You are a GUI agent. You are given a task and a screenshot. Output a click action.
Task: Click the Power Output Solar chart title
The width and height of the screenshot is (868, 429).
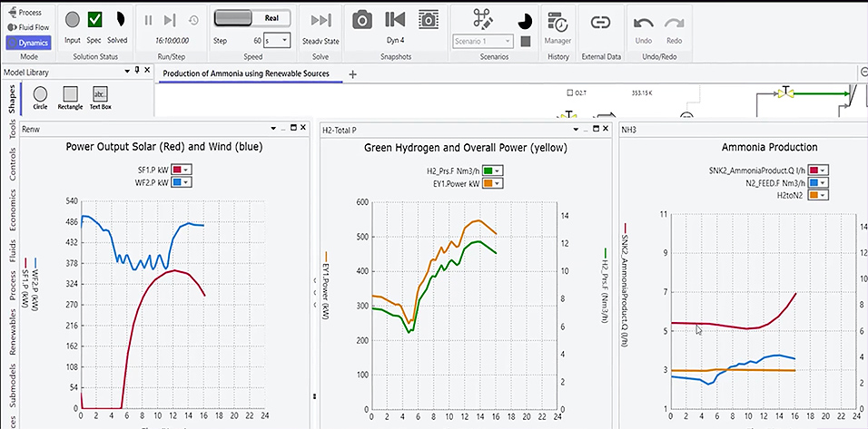pos(163,147)
